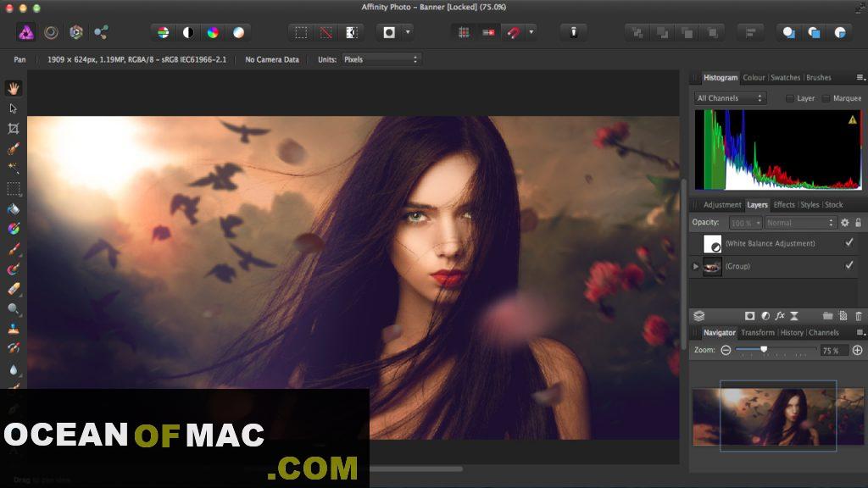Click the Deselect toolbar icon
This screenshot has width=868, height=488.
coord(326,33)
